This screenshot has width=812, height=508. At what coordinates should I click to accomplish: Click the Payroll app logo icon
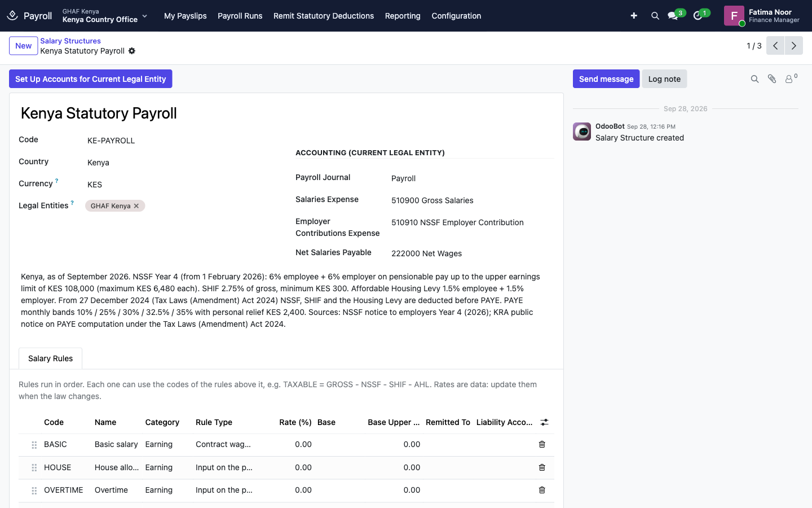click(12, 16)
